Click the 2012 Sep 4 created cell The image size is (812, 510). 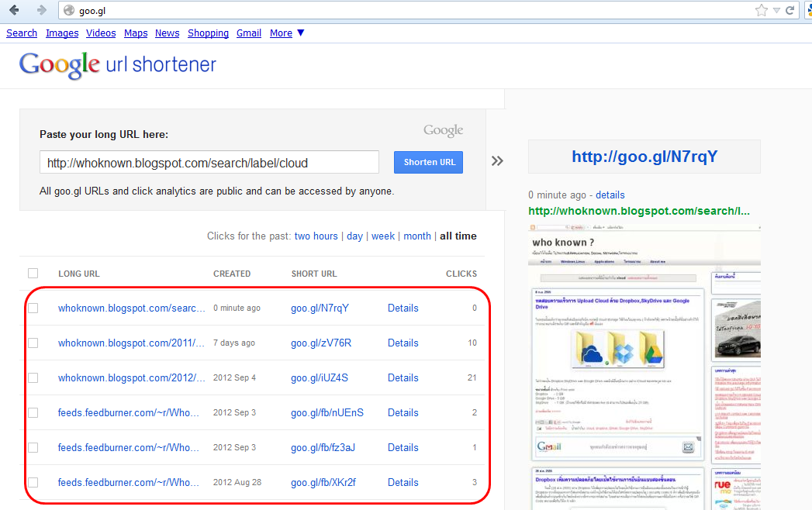pos(234,378)
